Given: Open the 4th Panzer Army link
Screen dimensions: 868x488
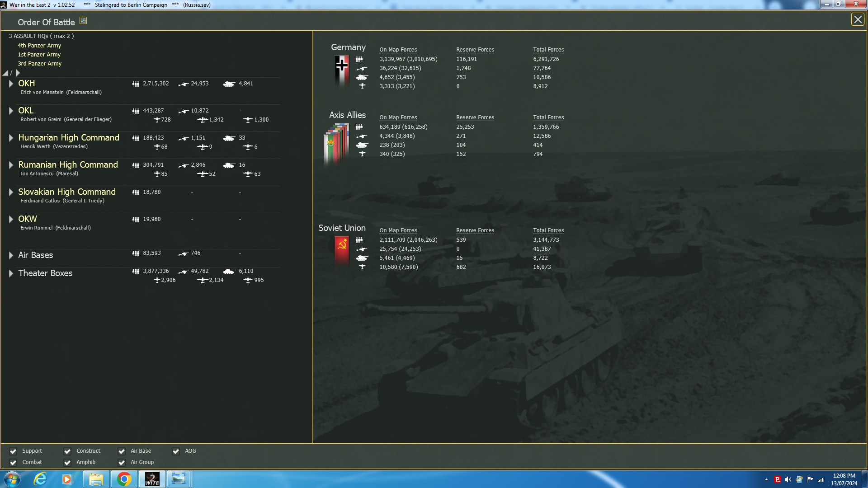Looking at the screenshot, I should coord(39,46).
